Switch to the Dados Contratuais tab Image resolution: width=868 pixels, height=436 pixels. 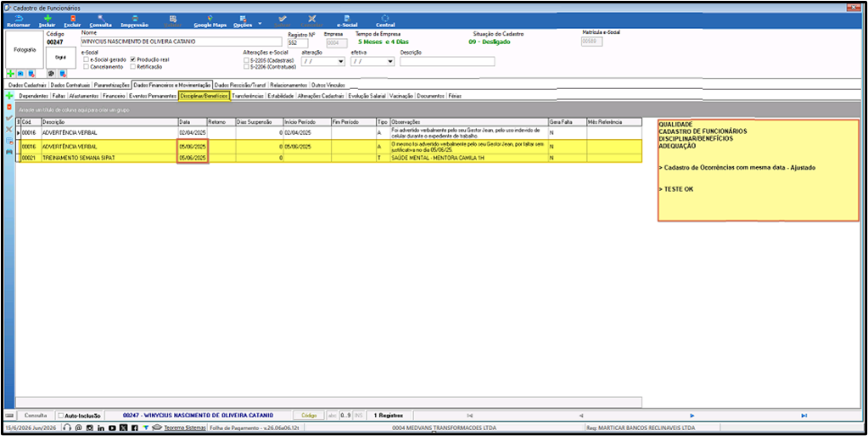70,85
